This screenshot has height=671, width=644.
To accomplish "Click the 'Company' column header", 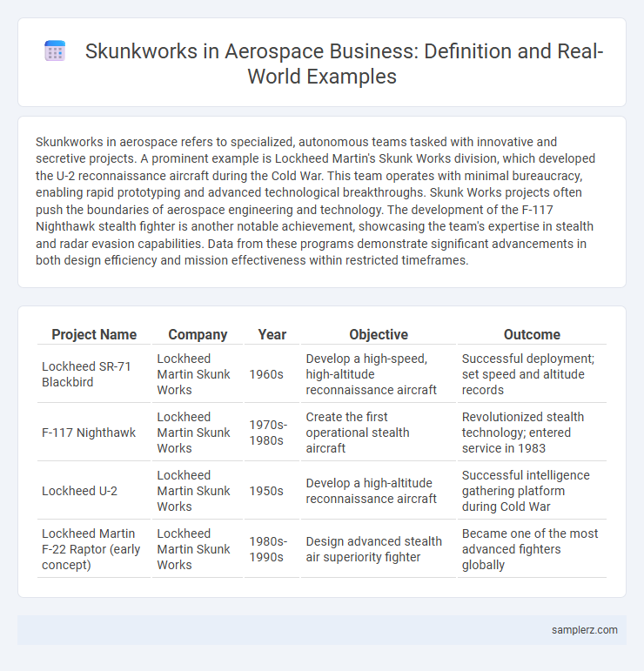I will coord(198,334).
